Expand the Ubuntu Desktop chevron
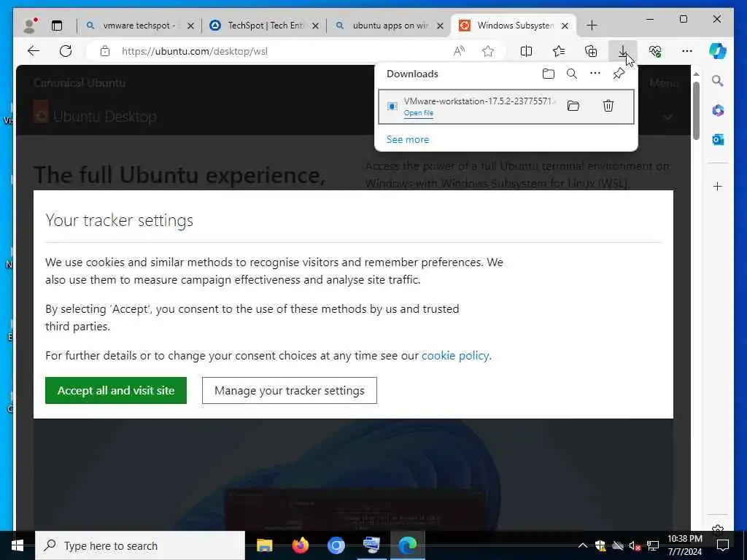 [668, 117]
